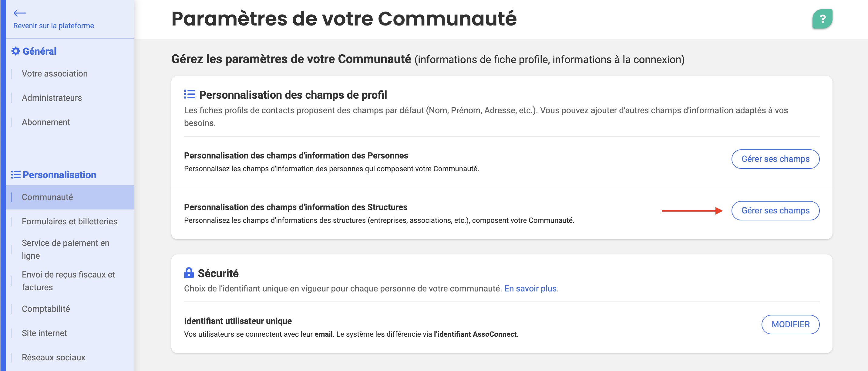
Task: Go to Administrateurs in sidebar
Action: coord(52,98)
